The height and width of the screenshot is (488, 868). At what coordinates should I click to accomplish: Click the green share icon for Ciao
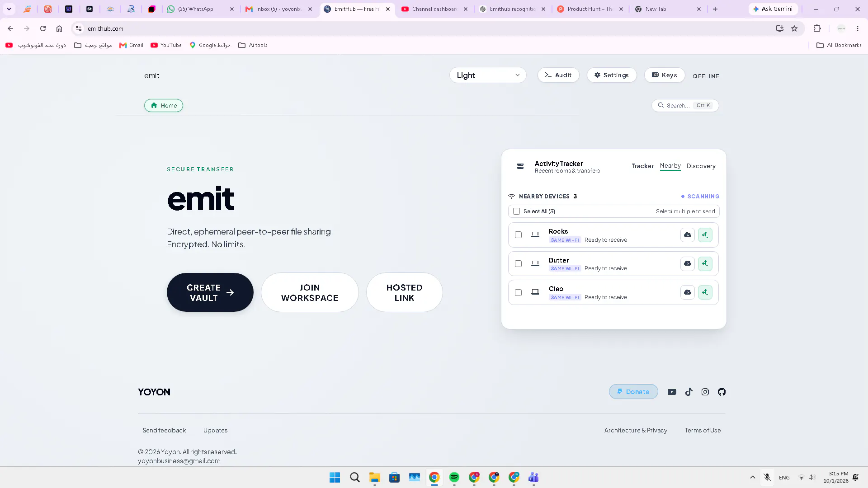click(705, 292)
